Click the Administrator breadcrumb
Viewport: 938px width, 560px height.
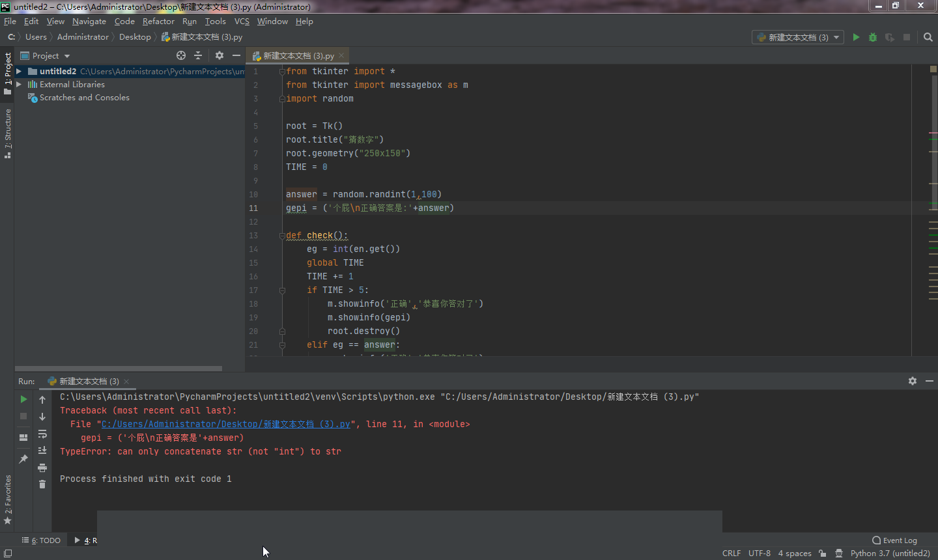click(x=83, y=37)
